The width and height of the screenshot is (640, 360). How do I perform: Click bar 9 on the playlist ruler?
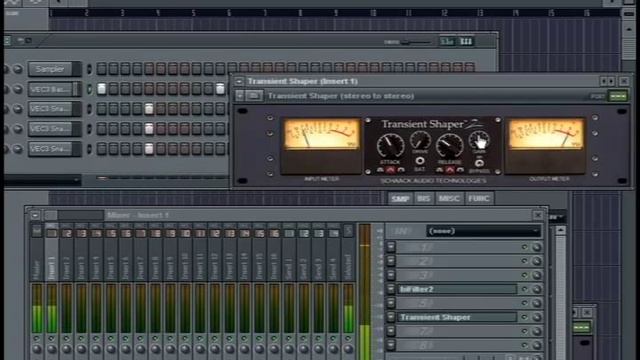(336, 13)
